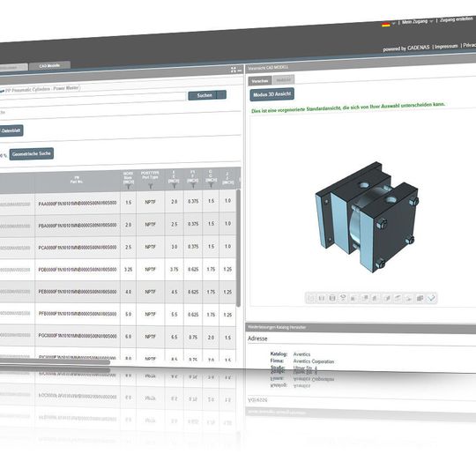Select part number PGC0000F row cell

click(x=78, y=336)
